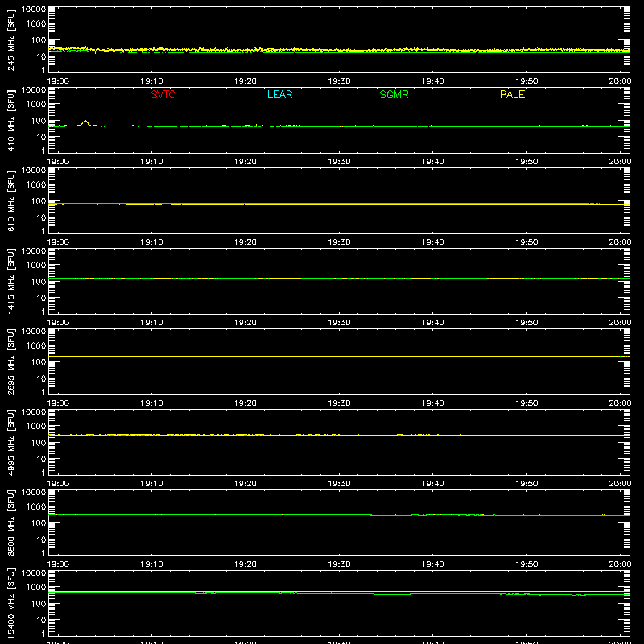Click the yellow burst peak in 410 MHz plot
This screenshot has width=644, height=644.
pos(85,122)
